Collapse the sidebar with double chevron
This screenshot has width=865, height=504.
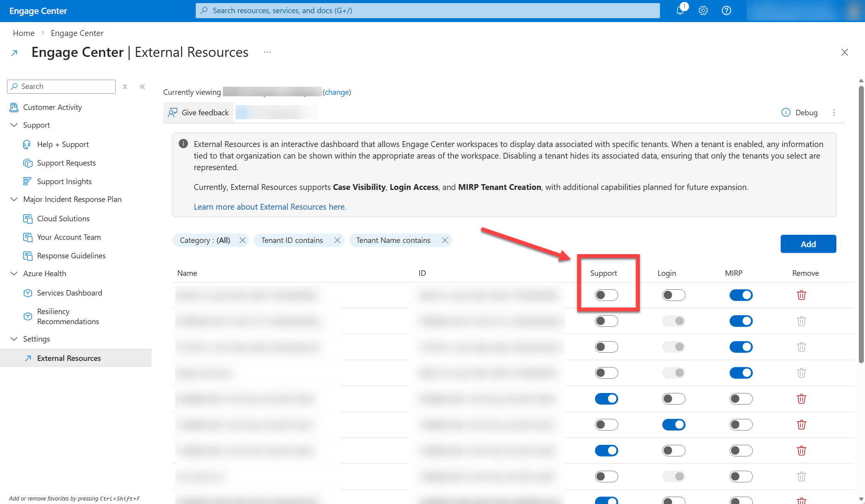(x=142, y=87)
